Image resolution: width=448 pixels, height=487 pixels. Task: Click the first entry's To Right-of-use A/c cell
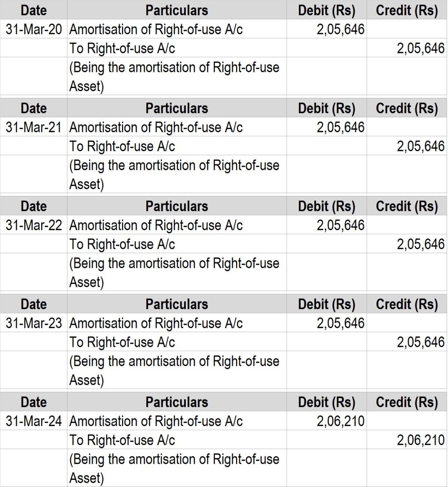(123, 49)
